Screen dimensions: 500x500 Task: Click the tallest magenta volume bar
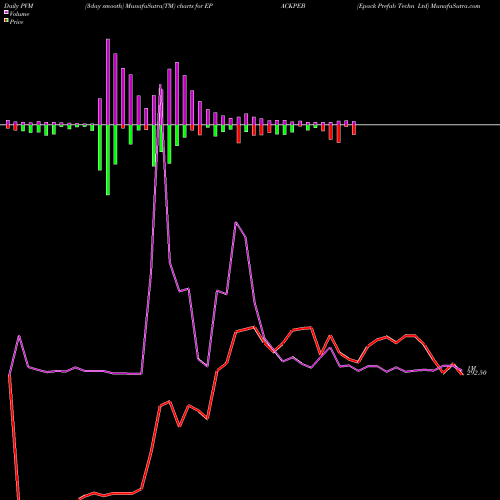108,82
